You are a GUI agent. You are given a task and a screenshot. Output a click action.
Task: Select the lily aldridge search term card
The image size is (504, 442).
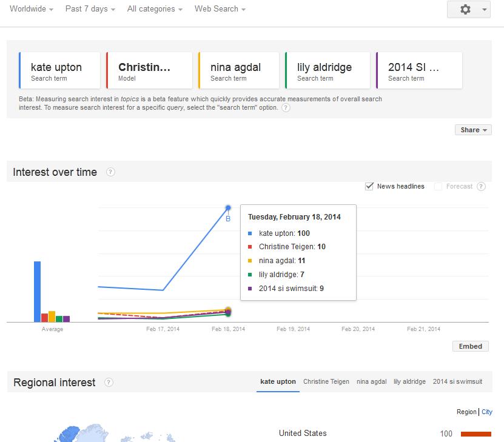click(x=327, y=70)
